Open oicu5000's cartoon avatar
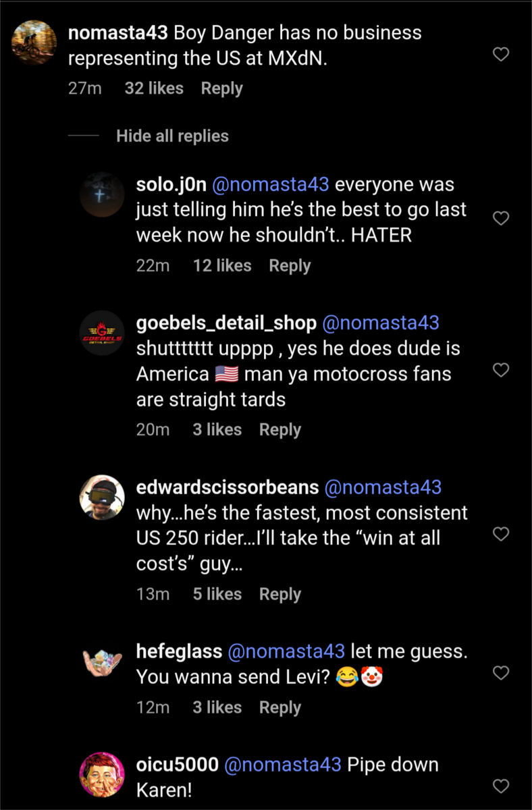 pyautogui.click(x=102, y=775)
